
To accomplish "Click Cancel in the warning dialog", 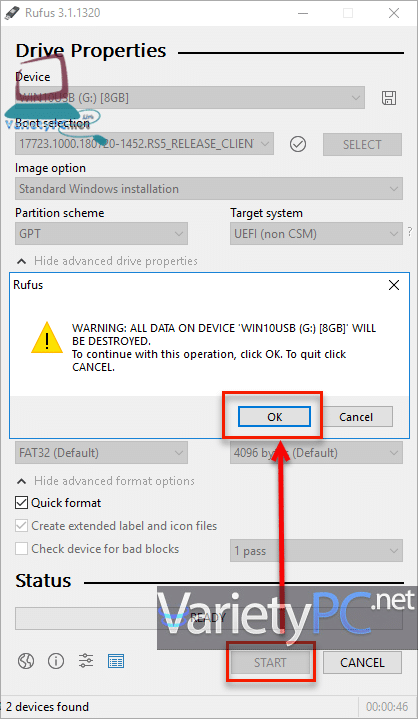I will 356,417.
